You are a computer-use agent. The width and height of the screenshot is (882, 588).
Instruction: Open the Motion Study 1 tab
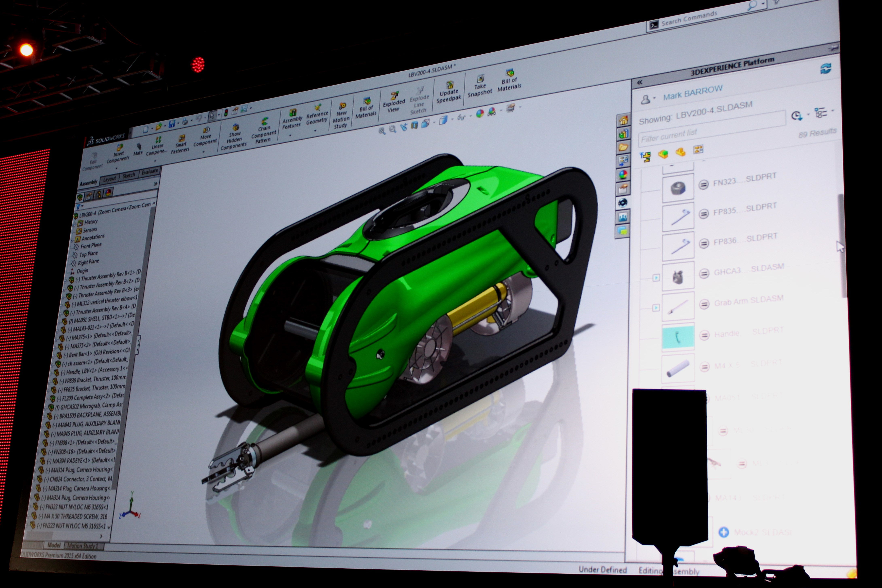click(x=82, y=546)
